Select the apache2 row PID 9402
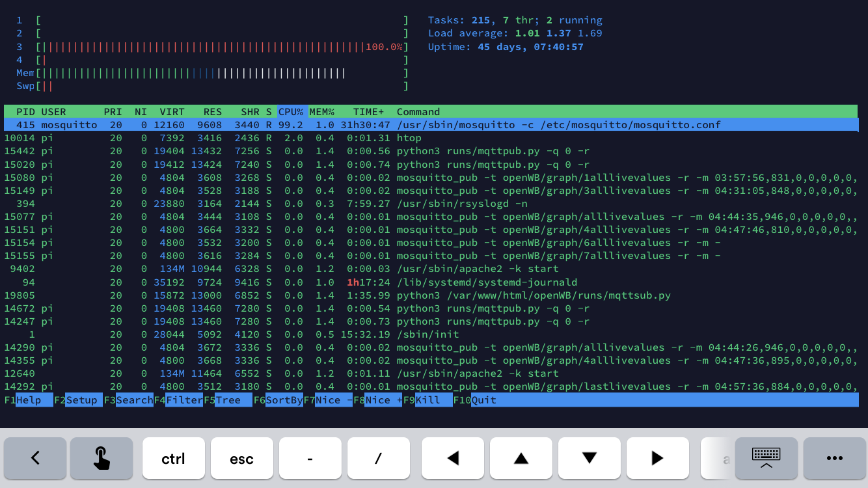Image resolution: width=868 pixels, height=488 pixels. click(x=431, y=269)
